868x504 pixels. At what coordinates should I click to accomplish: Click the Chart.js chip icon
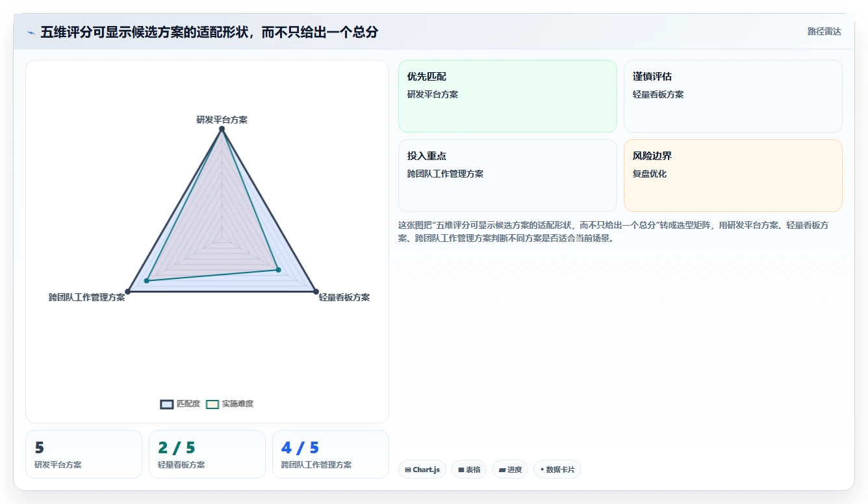pyautogui.click(x=407, y=470)
